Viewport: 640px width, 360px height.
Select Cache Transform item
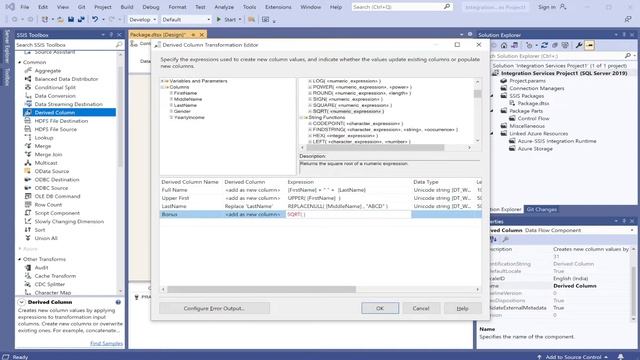click(x=55, y=276)
